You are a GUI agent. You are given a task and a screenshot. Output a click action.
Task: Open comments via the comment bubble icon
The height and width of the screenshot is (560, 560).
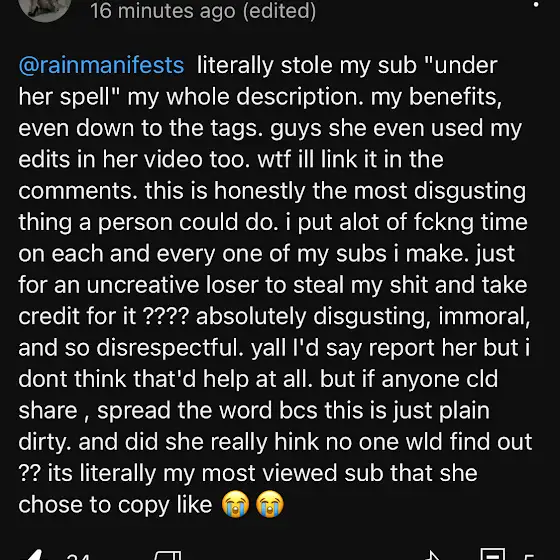tap(492, 554)
